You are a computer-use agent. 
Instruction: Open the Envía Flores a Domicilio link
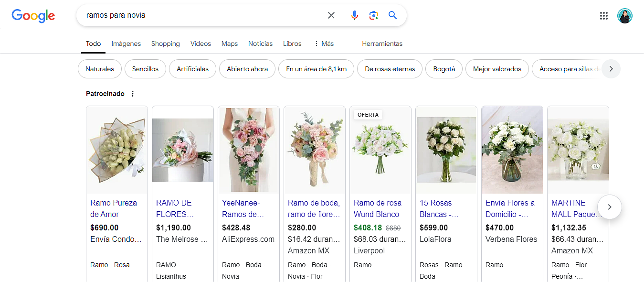click(x=510, y=208)
